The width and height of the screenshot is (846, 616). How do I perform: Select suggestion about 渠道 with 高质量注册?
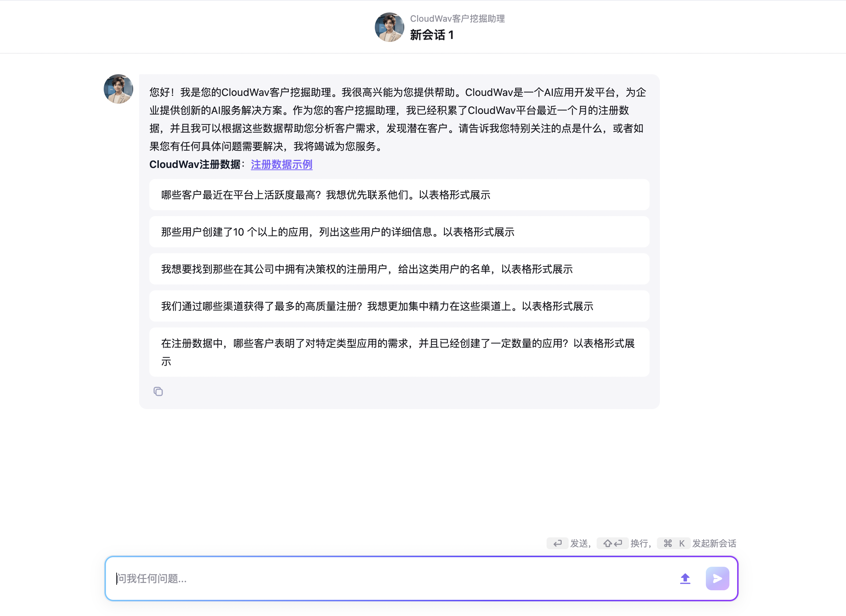399,306
